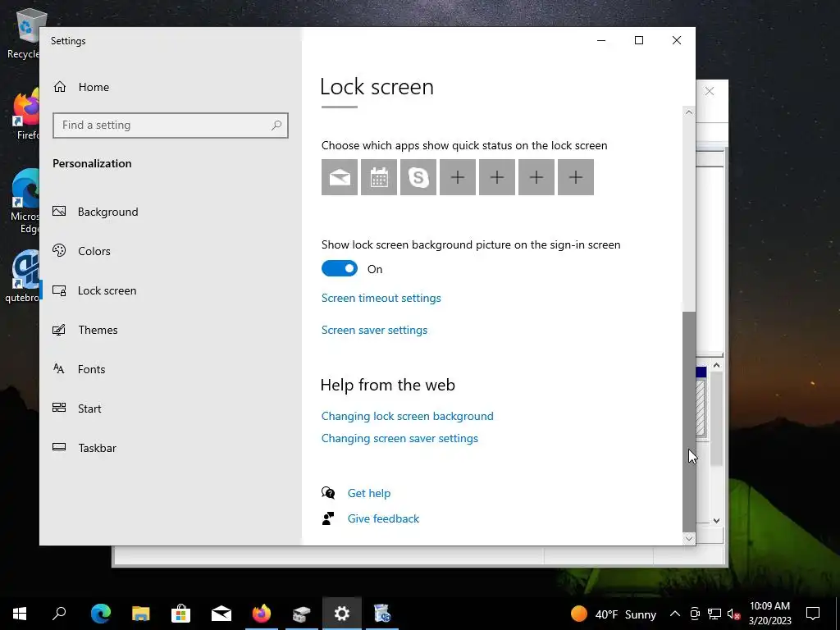Image resolution: width=840 pixels, height=630 pixels.
Task: Close the background window behind Settings
Action: pos(710,91)
